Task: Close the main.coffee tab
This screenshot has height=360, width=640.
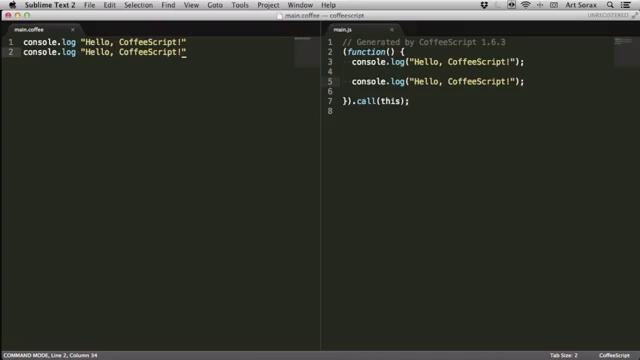Action: pos(73,29)
